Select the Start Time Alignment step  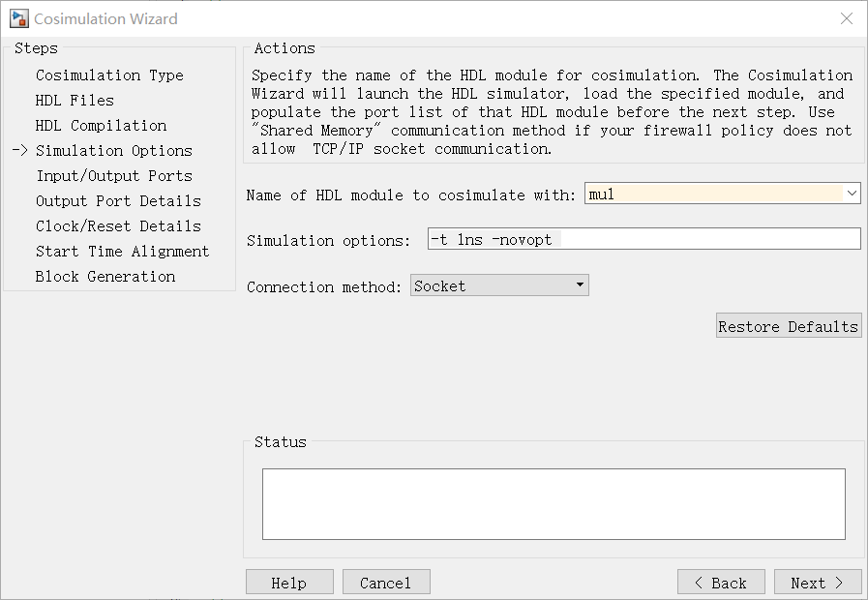[x=122, y=252]
